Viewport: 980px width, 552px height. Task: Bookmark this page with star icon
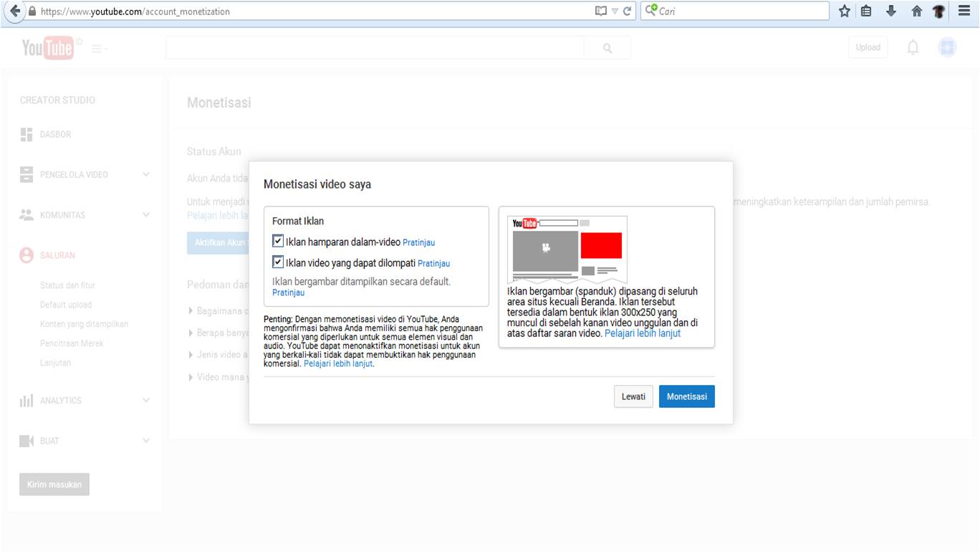point(845,11)
